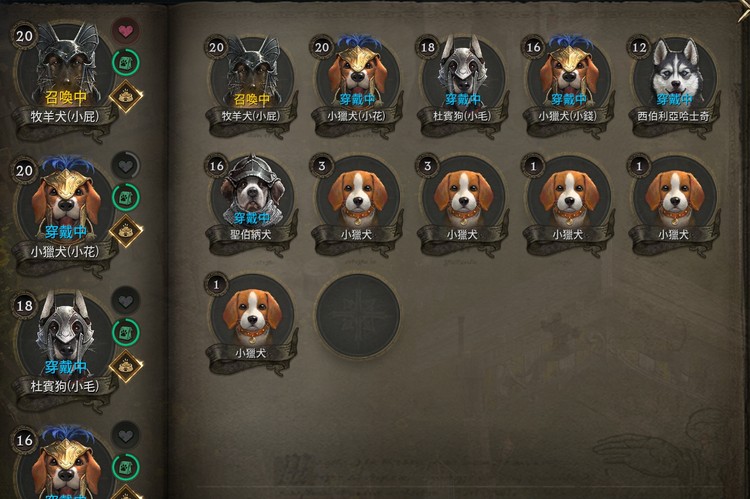
Task: Toggle the grey heart on the level 16 sidebar pet
Action: pos(126,436)
